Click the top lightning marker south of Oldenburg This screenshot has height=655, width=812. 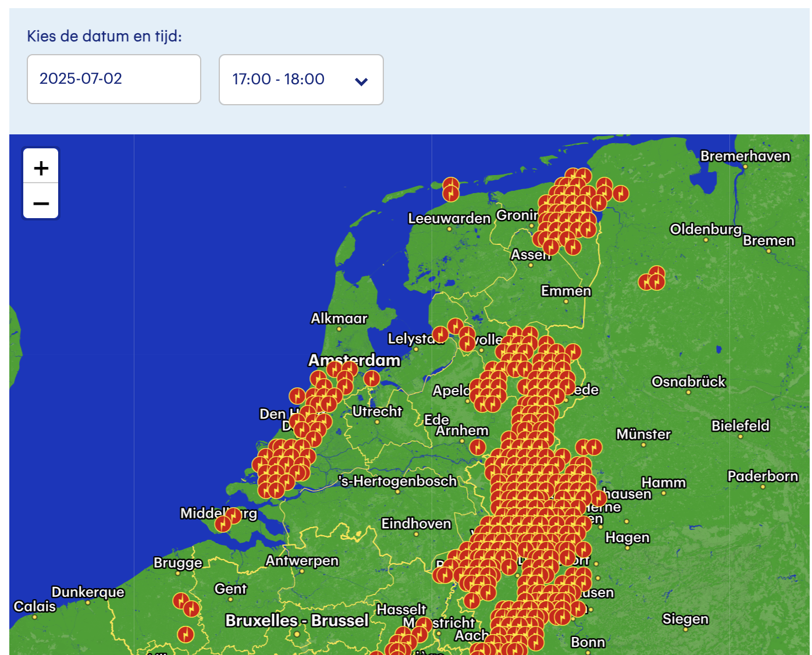pyautogui.click(x=657, y=273)
